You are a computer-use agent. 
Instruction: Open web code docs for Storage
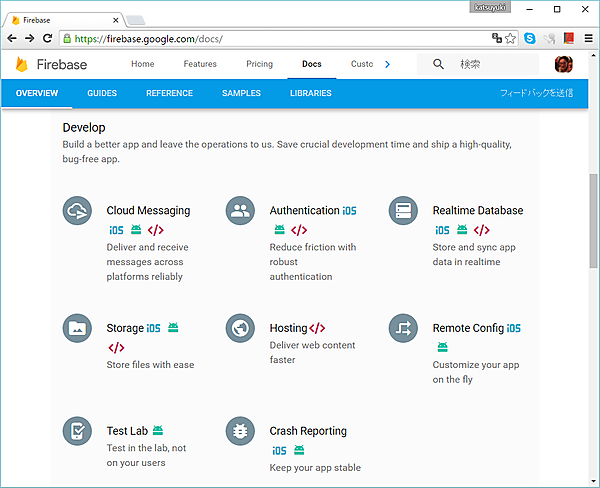(116, 348)
